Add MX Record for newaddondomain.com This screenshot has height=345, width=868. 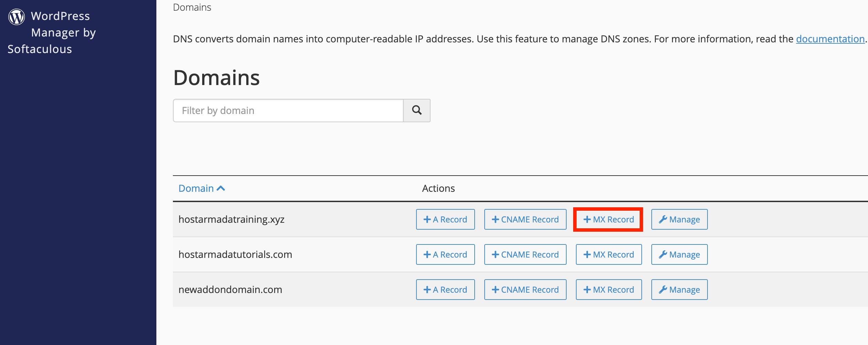click(x=609, y=290)
